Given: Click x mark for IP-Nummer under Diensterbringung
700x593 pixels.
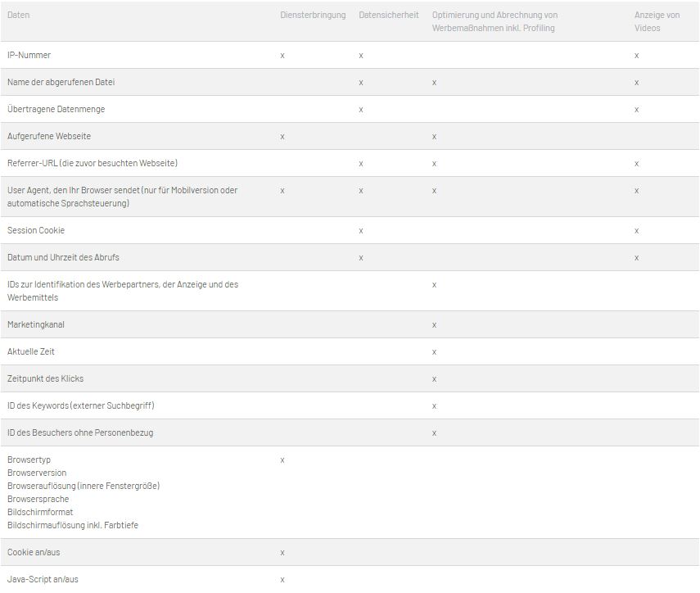Looking at the screenshot, I should click(x=282, y=56).
